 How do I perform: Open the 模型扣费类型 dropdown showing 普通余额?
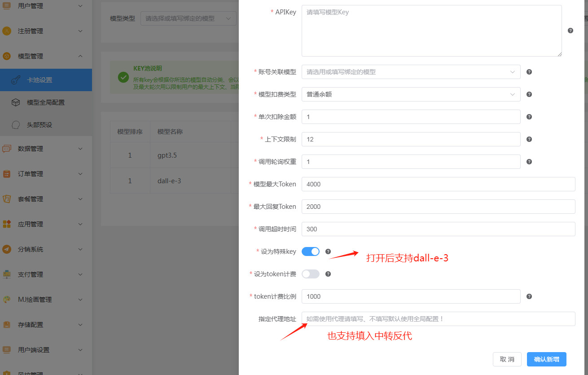(411, 94)
